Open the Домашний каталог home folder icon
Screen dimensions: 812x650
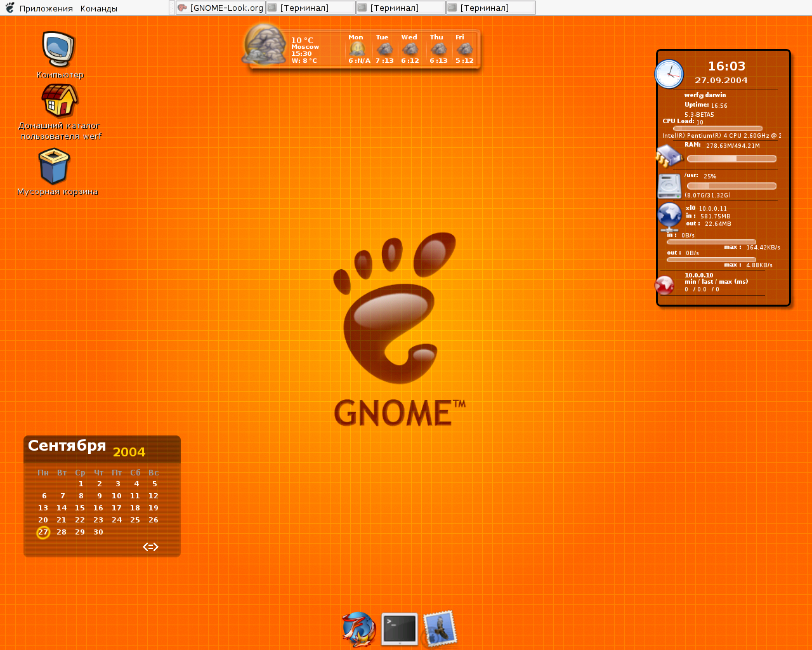(60, 100)
